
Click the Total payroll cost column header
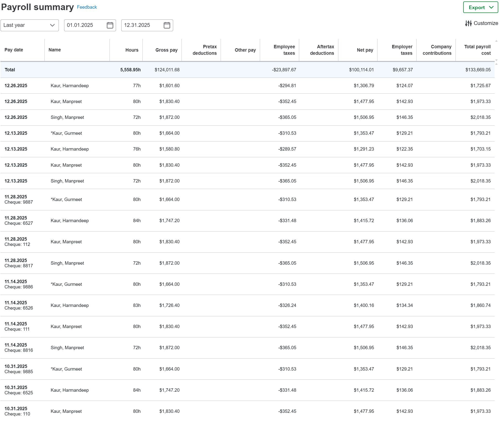477,50
